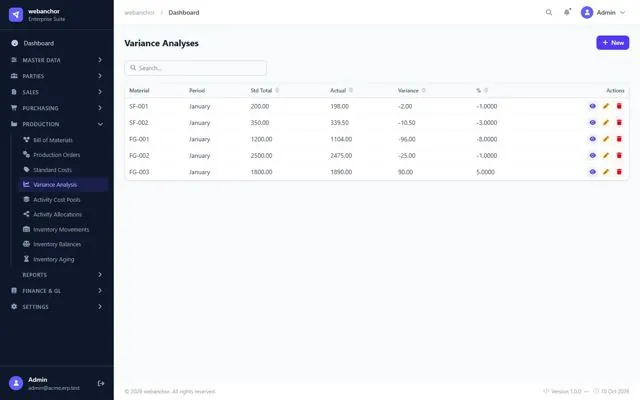
Task: Open the Admin user dropdown chevron
Action: (622, 13)
